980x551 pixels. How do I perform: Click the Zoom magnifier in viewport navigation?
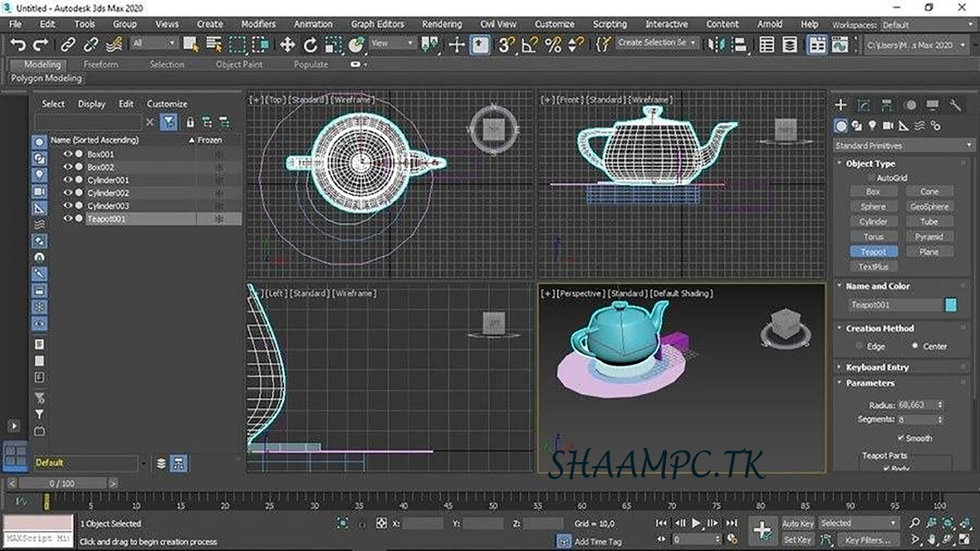pyautogui.click(x=914, y=523)
